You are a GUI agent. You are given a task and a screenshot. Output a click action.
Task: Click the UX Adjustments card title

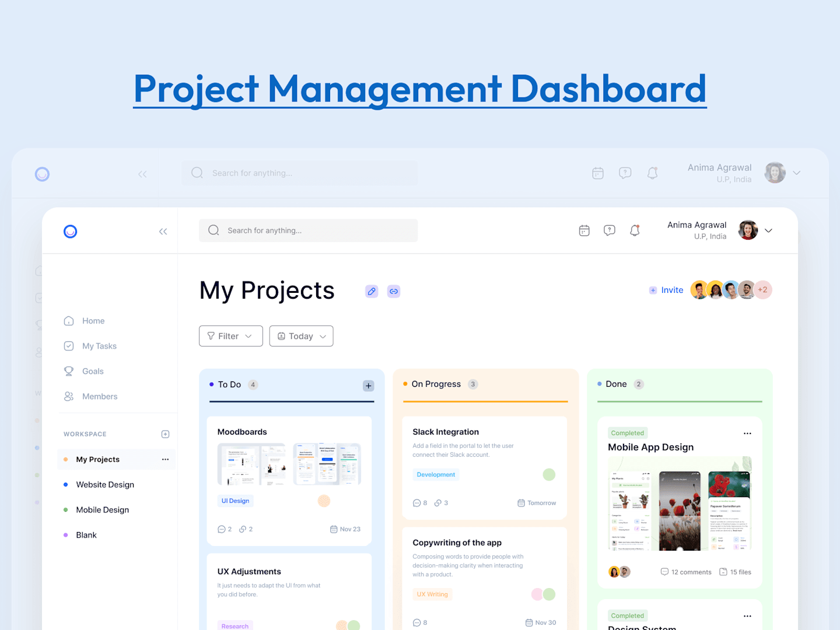tap(249, 572)
